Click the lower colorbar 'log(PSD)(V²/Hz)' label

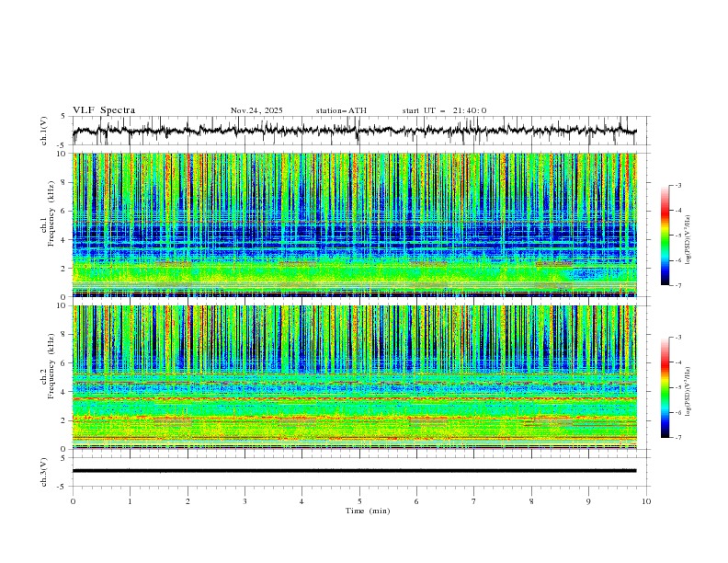coord(688,391)
